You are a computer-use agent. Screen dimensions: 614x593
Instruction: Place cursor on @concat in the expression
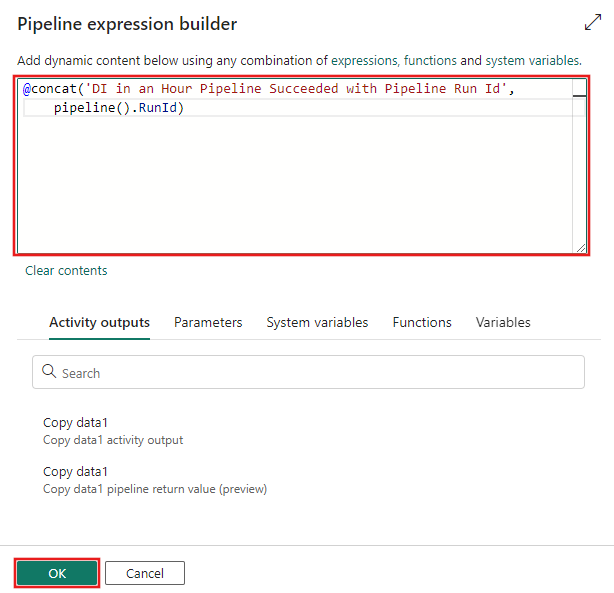point(50,90)
